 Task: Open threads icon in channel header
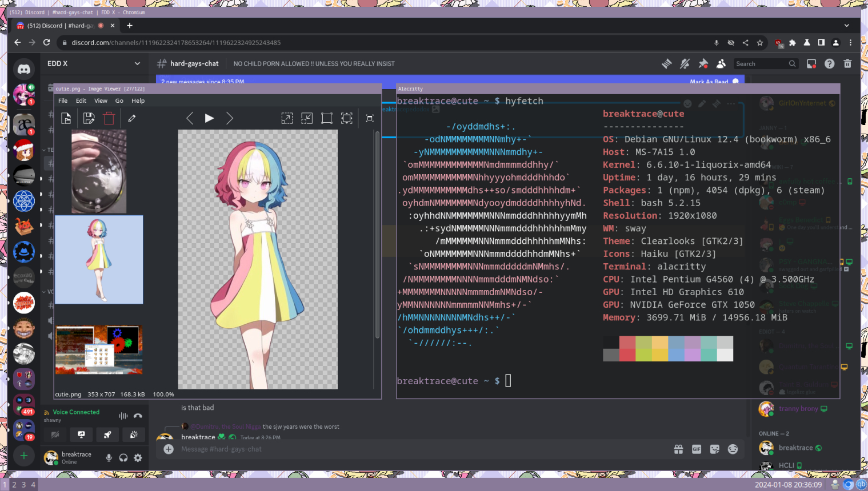667,64
